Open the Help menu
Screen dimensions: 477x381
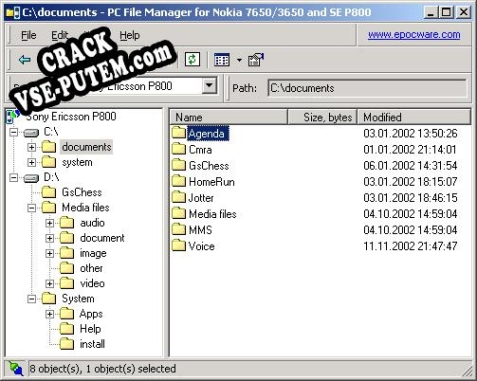[130, 35]
